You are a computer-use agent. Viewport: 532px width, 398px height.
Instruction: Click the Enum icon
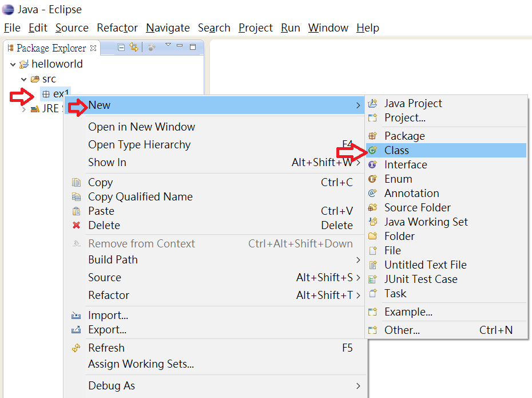(372, 179)
